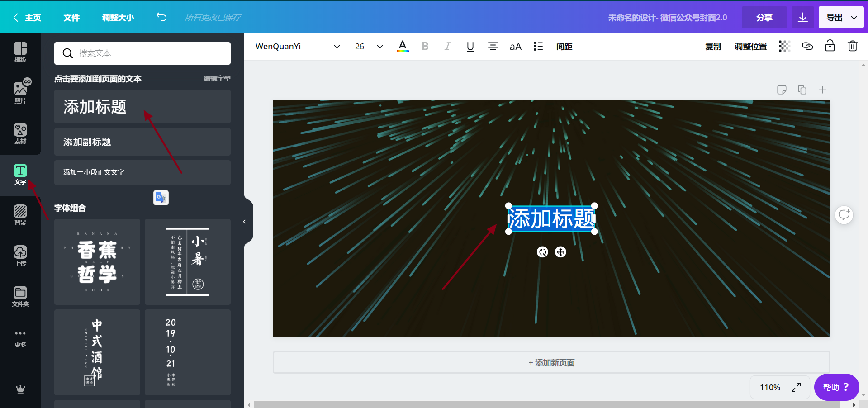Click the design title 未命名的设计
The image size is (868, 408).
667,17
